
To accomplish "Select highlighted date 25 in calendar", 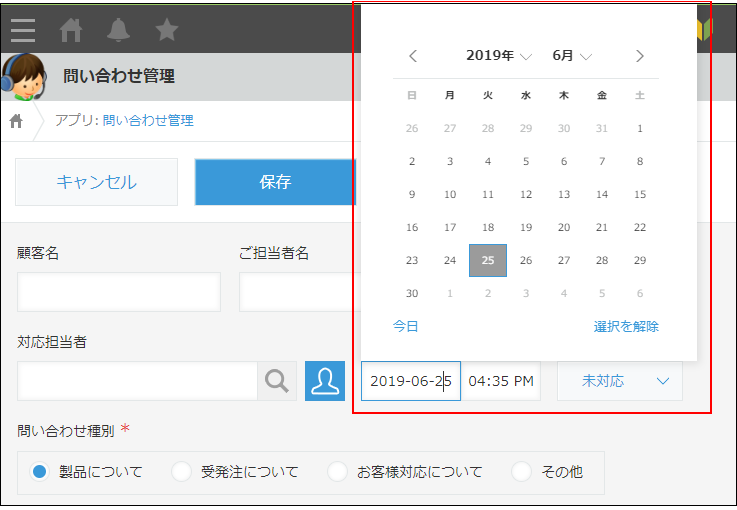I will tap(488, 260).
